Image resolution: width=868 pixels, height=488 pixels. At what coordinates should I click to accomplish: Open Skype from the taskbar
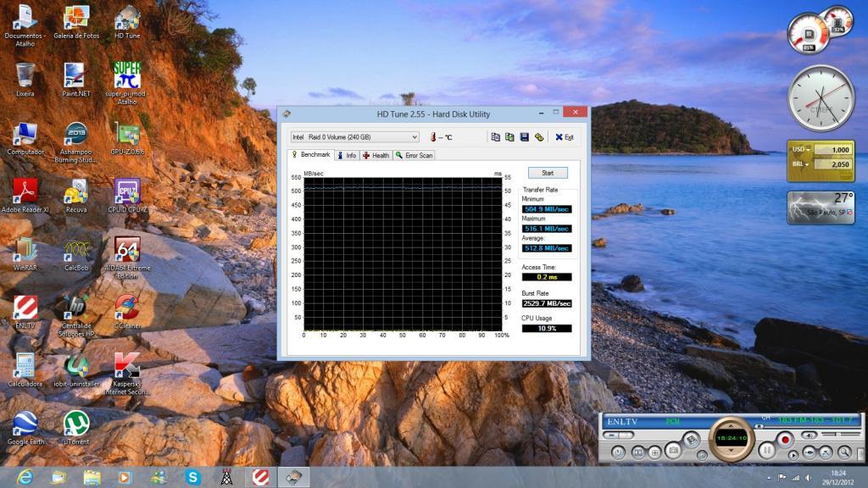pyautogui.click(x=193, y=477)
